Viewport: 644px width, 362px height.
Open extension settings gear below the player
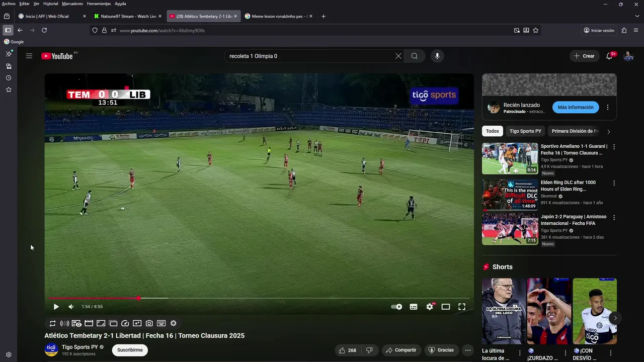tap(174, 323)
